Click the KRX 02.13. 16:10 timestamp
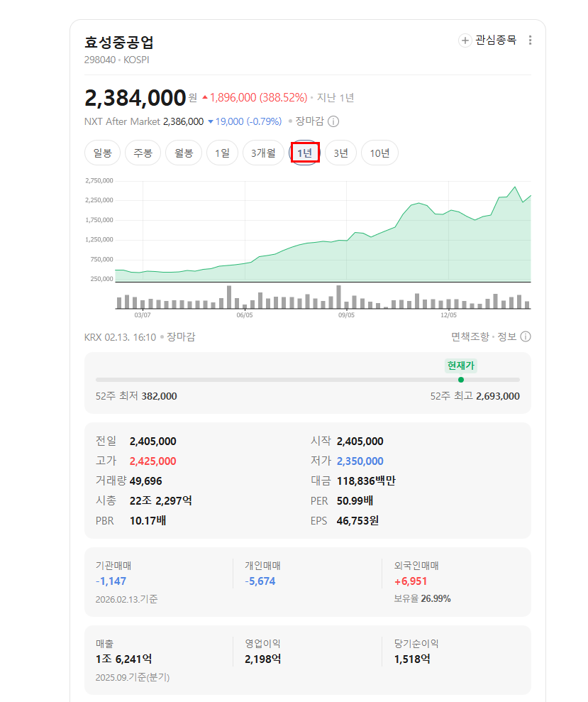The height and width of the screenshot is (702, 588). [120, 337]
